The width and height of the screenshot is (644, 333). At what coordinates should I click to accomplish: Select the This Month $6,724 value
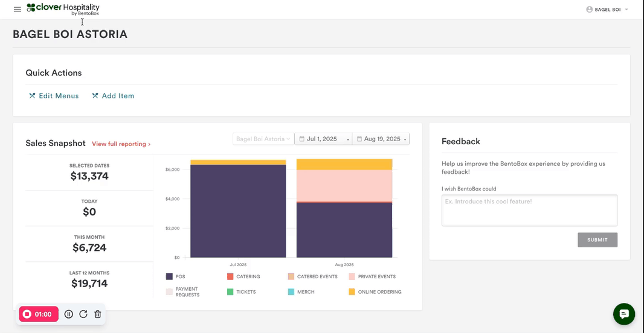click(x=89, y=248)
